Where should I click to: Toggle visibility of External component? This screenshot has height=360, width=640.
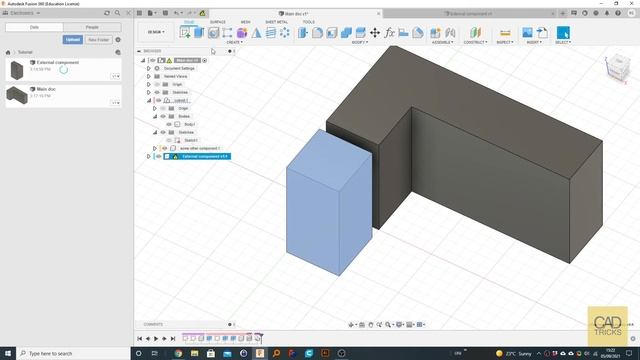click(158, 156)
